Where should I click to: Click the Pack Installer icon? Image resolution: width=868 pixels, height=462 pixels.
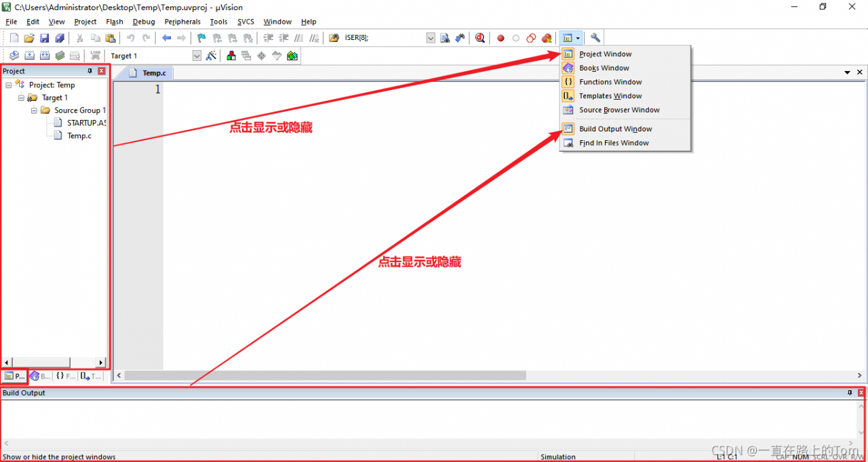[x=292, y=56]
